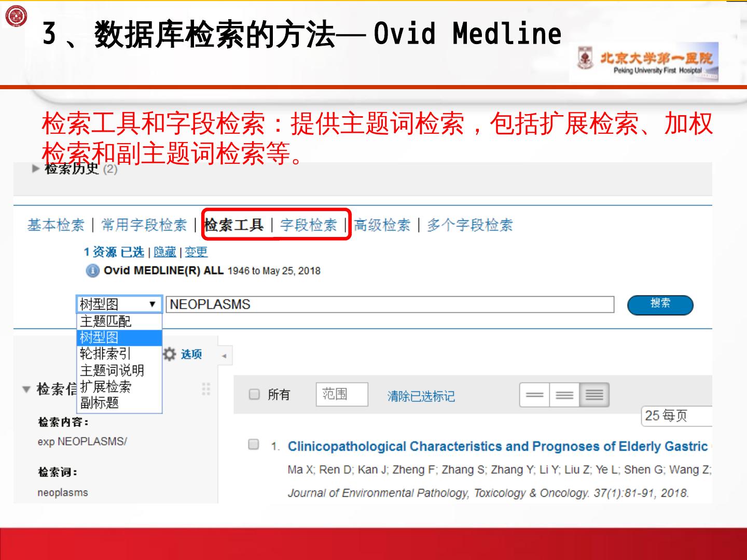Viewport: 747px width, 560px height.
Task: Collapse the 检索信息 panel triangle
Action: (x=26, y=389)
